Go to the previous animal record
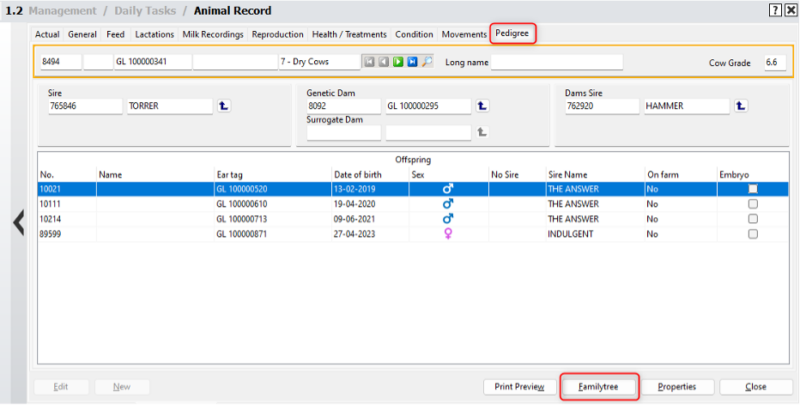This screenshot has height=405, width=800. (x=384, y=62)
